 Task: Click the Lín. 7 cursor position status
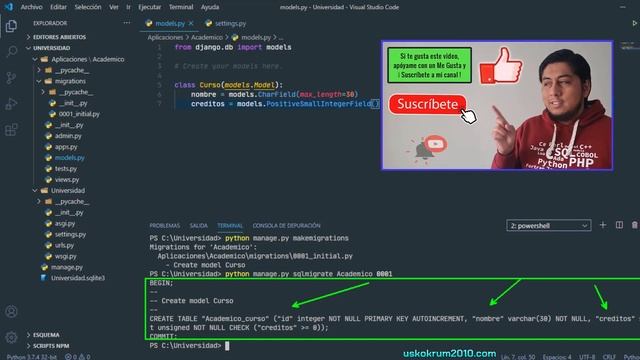tap(518, 357)
